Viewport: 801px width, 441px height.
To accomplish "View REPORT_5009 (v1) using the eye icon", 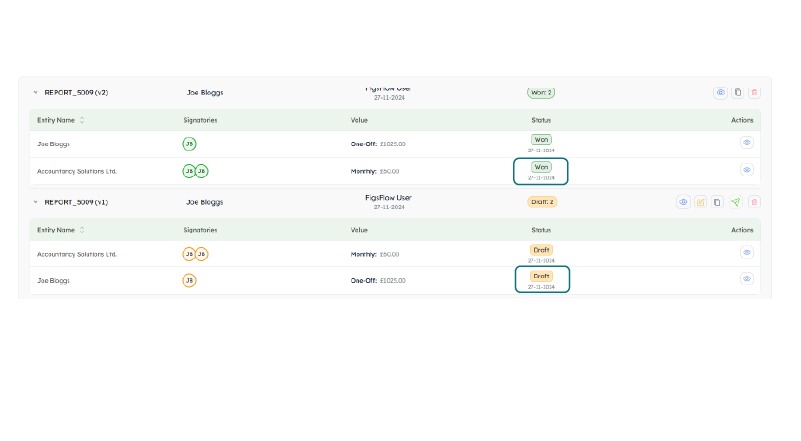I will [x=684, y=202].
